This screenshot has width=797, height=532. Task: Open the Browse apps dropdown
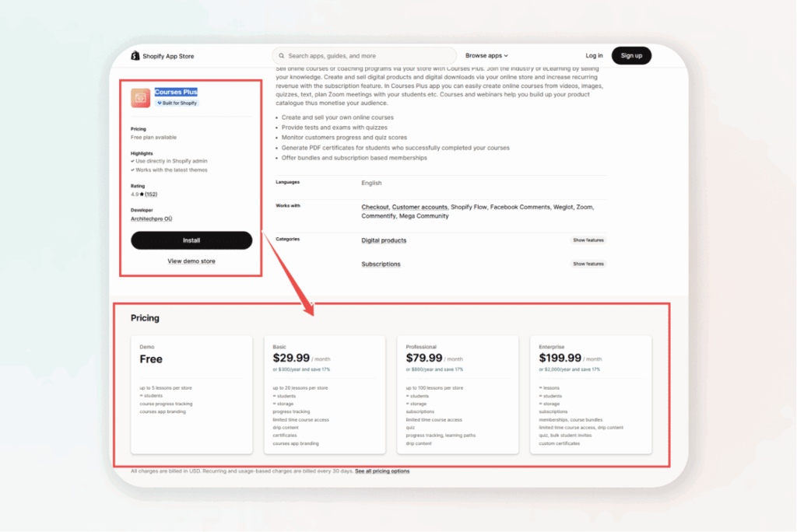point(486,55)
